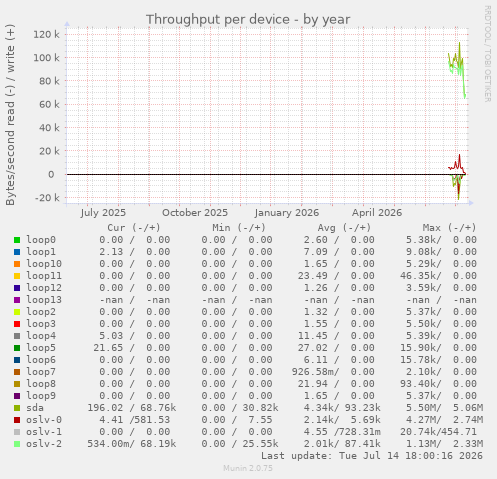Select the oslv-1 legend label
This screenshot has width=497, height=479.
coord(44,432)
